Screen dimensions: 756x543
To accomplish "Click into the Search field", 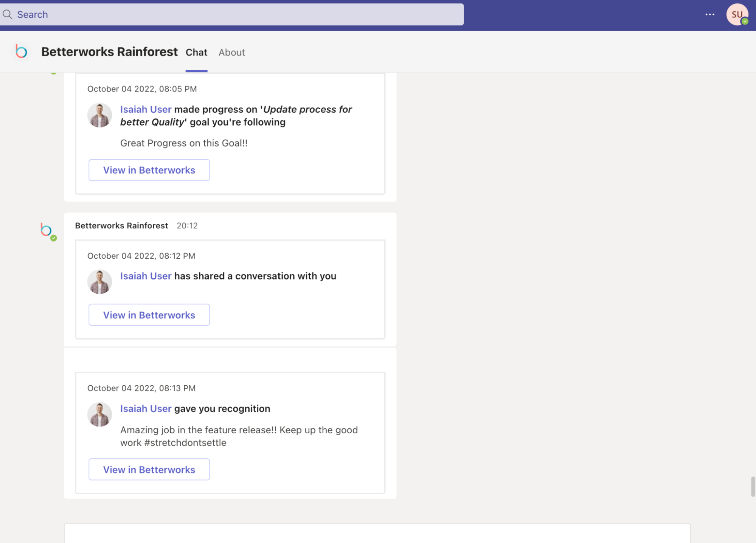I will tap(231, 14).
